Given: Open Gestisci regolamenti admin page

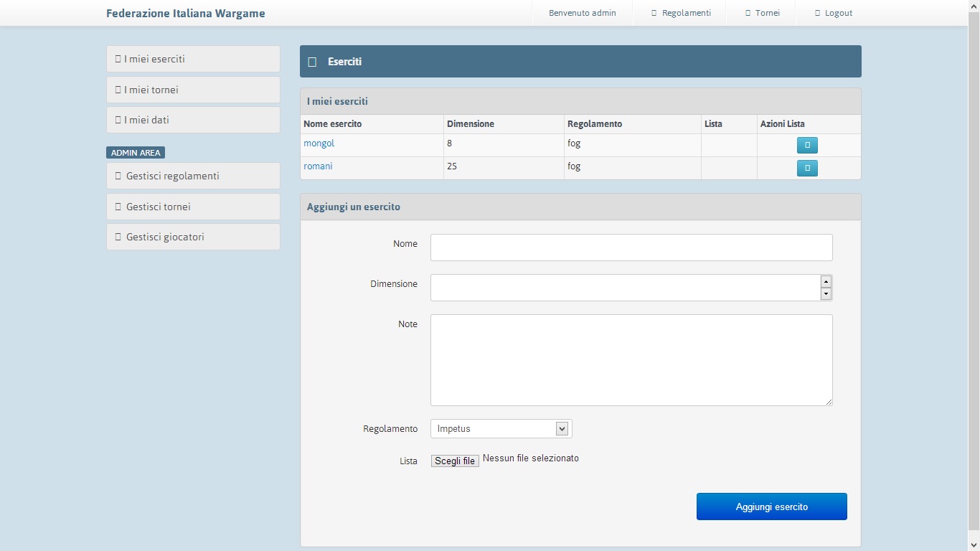Looking at the screenshot, I should 193,176.
